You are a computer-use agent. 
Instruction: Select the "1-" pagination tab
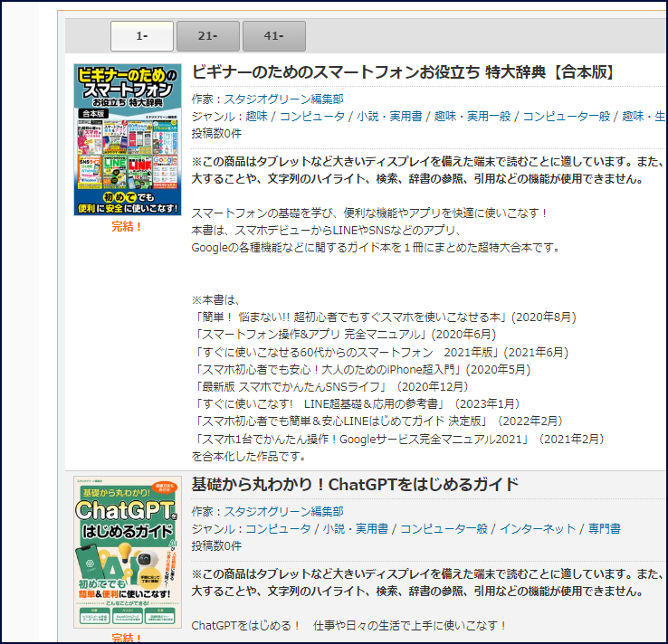[x=141, y=36]
